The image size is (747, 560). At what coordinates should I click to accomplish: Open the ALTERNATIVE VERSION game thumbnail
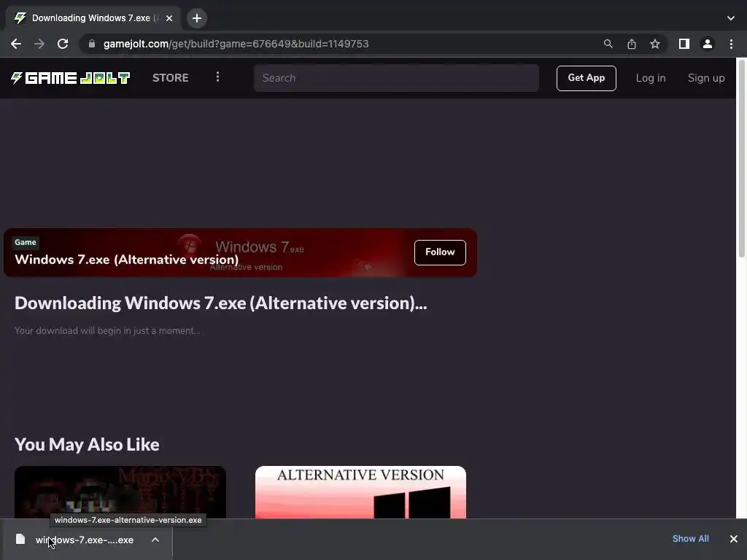tap(360, 492)
